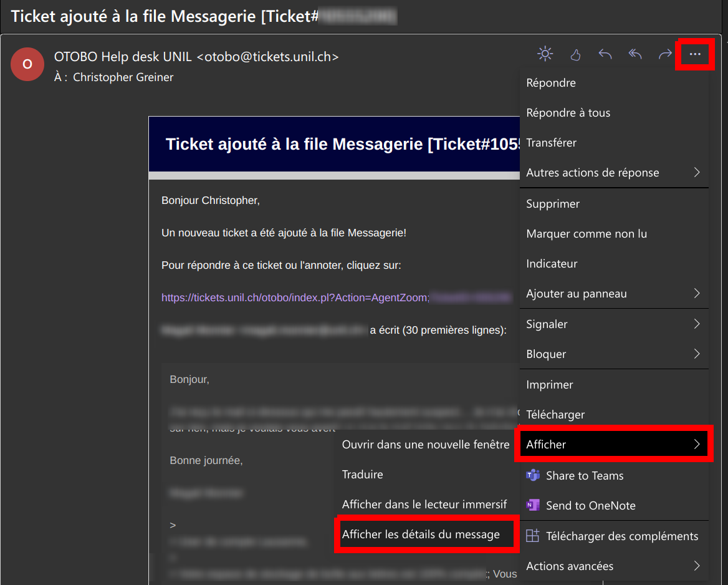Screen dimensions: 728x585
Task: Select Imprimer in the menu
Action: click(550, 385)
